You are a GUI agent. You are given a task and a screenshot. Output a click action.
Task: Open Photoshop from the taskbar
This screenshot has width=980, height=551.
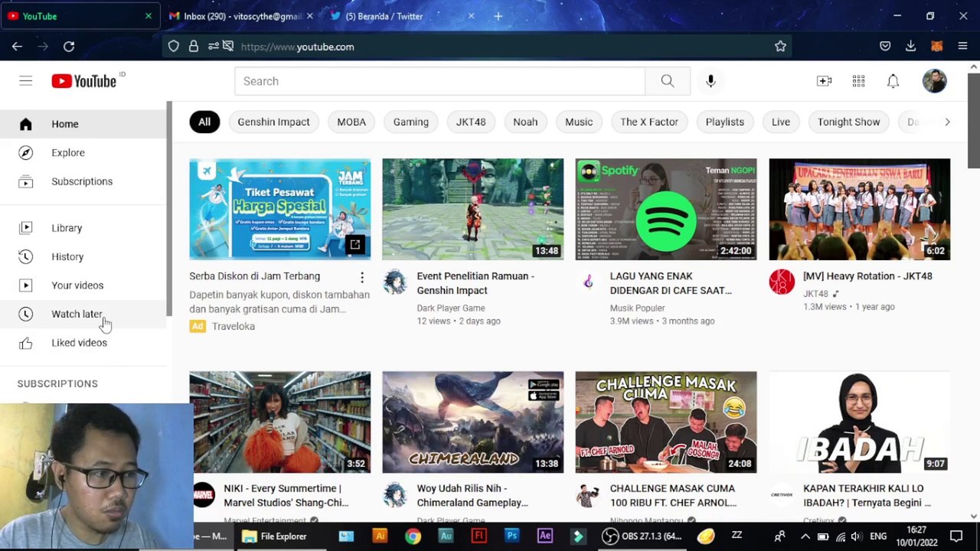pyautogui.click(x=511, y=536)
